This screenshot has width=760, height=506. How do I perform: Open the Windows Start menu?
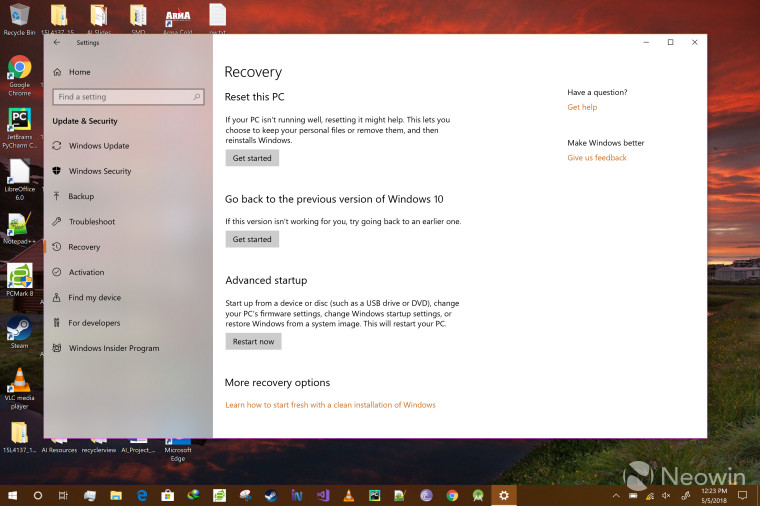coord(13,495)
